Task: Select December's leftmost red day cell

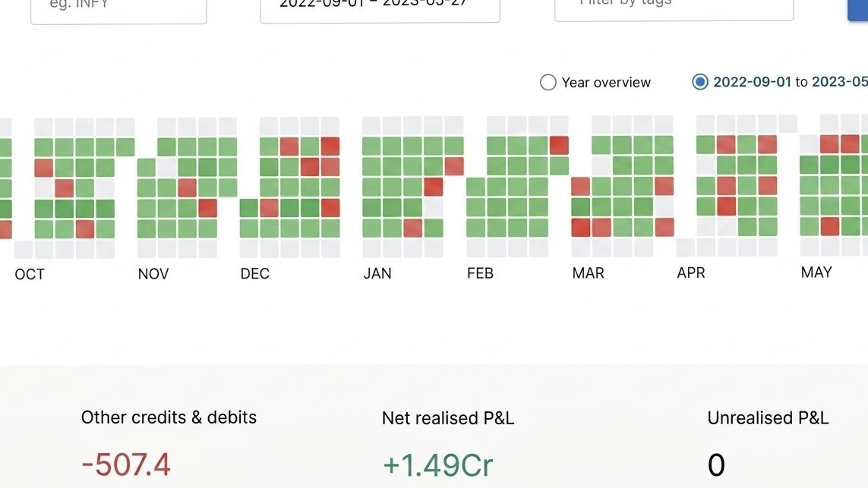Action: click(269, 208)
